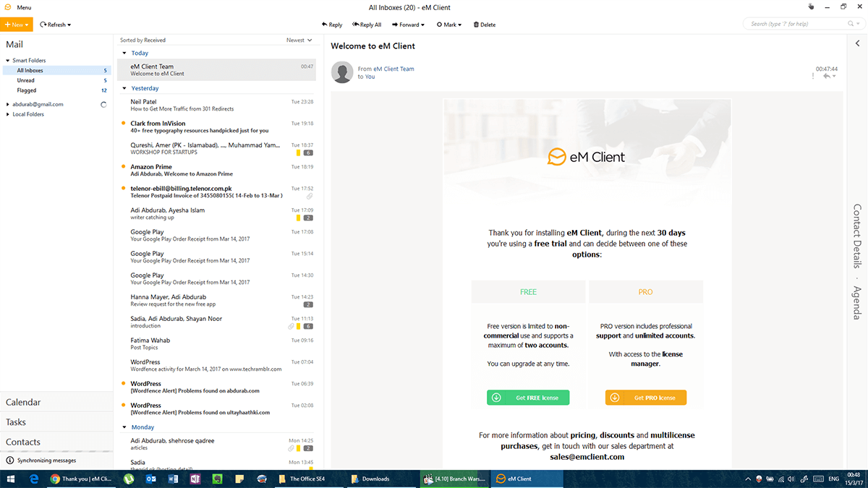Expand Local Folders in the sidebar
This screenshot has height=488, width=868.
tap(8, 114)
